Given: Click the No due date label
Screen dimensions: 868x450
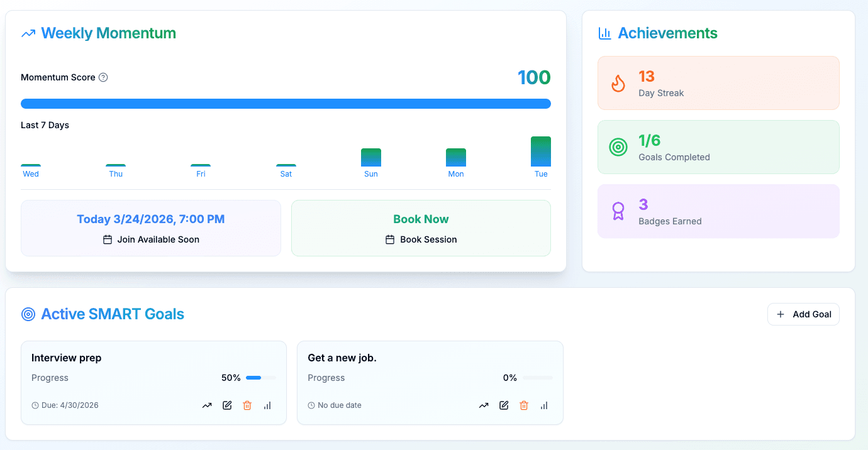Looking at the screenshot, I should point(340,405).
